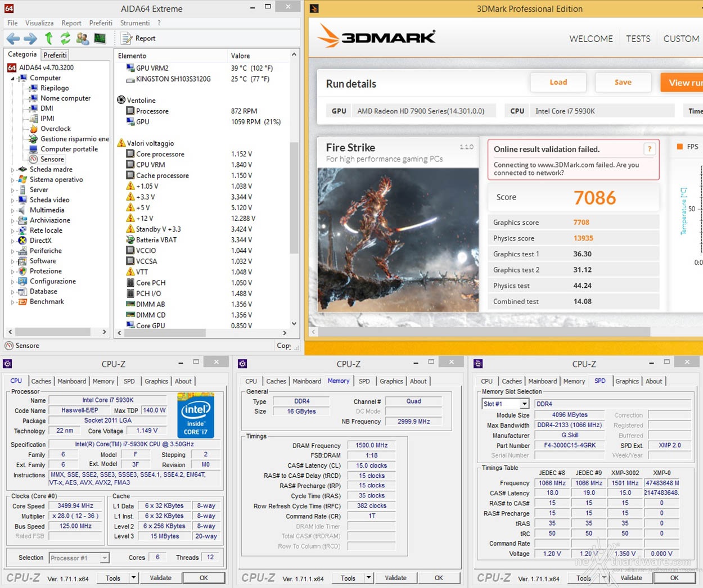The image size is (703, 588).
Task: Expand the Database tree node
Action: pyautogui.click(x=12, y=292)
